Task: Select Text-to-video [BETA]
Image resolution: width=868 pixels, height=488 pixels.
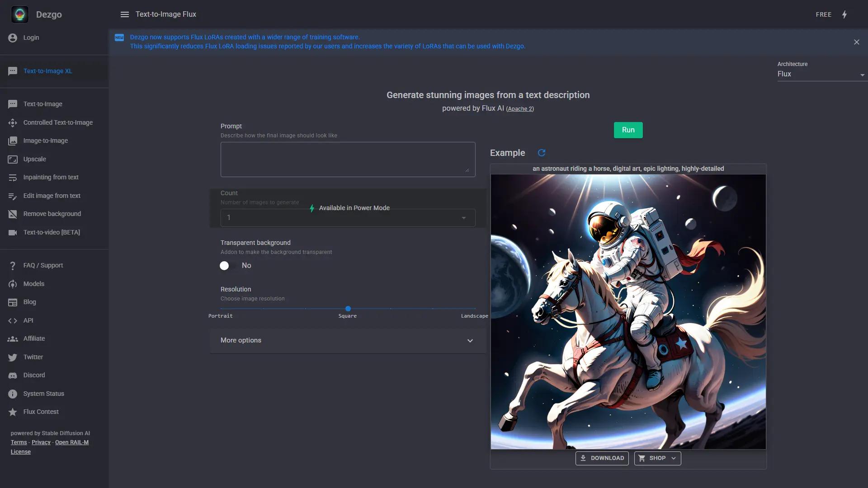Action: (x=52, y=232)
